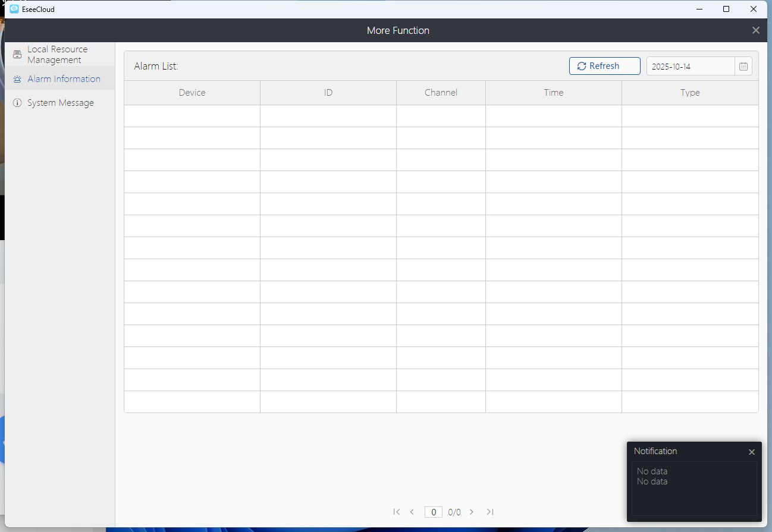Close the Notification popup

click(x=752, y=452)
